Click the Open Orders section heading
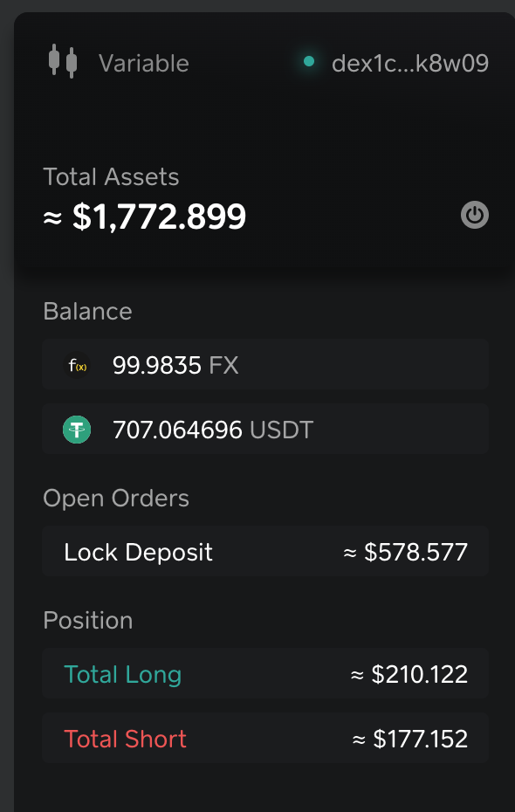 click(x=116, y=499)
